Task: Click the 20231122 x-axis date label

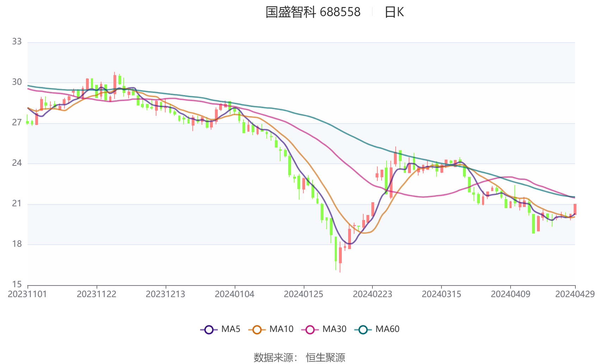Action: pos(97,294)
